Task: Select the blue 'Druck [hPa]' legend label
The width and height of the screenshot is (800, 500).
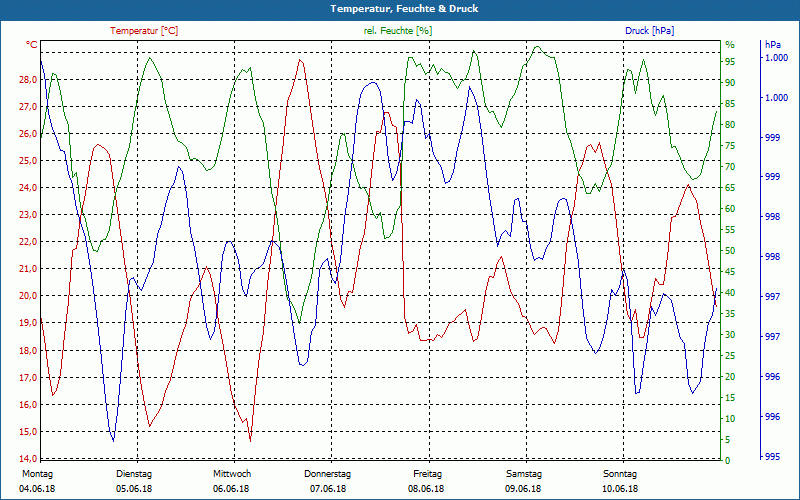Action: point(649,31)
